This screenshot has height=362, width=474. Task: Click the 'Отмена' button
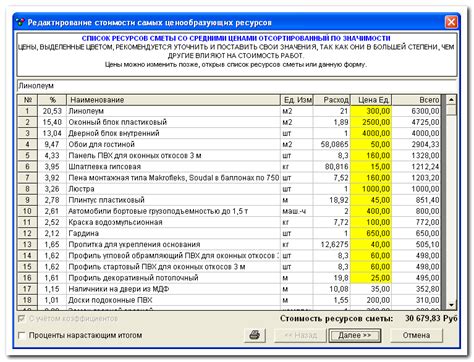point(416,335)
